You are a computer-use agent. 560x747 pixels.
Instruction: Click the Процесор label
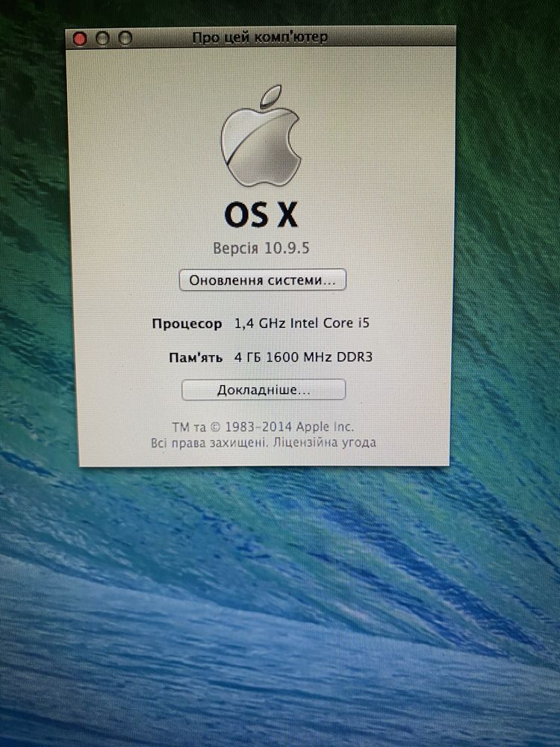pos(187,324)
